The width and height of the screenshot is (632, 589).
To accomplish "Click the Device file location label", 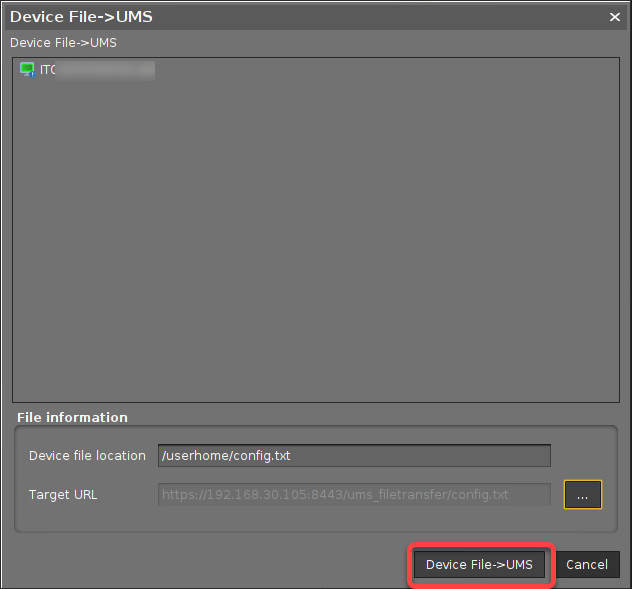I will pyautogui.click(x=87, y=455).
